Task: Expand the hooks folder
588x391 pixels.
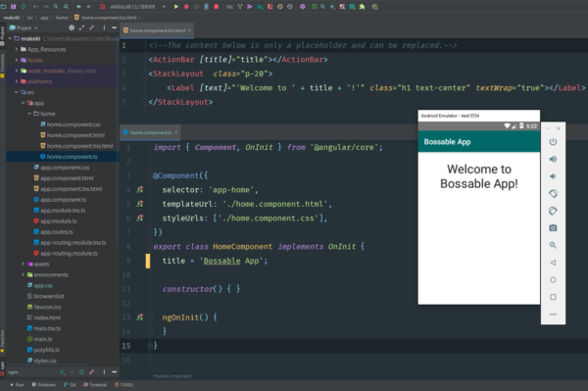Action: pos(17,60)
